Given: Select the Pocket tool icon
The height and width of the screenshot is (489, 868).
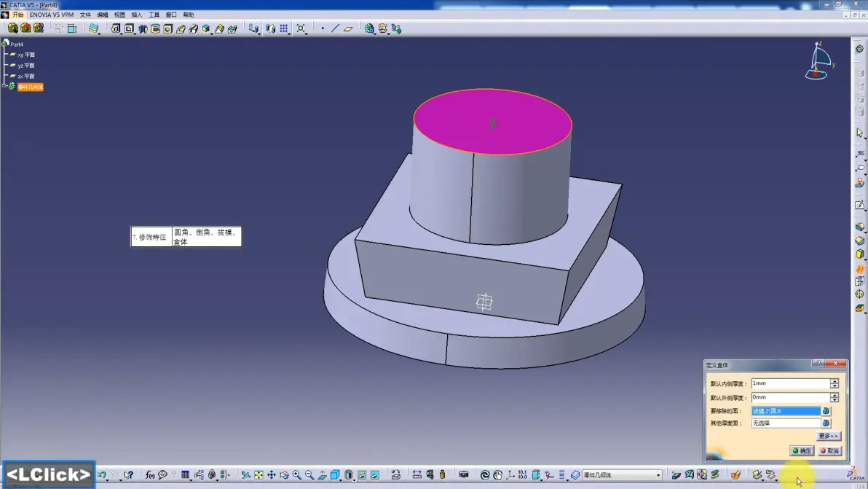Looking at the screenshot, I should 129,28.
